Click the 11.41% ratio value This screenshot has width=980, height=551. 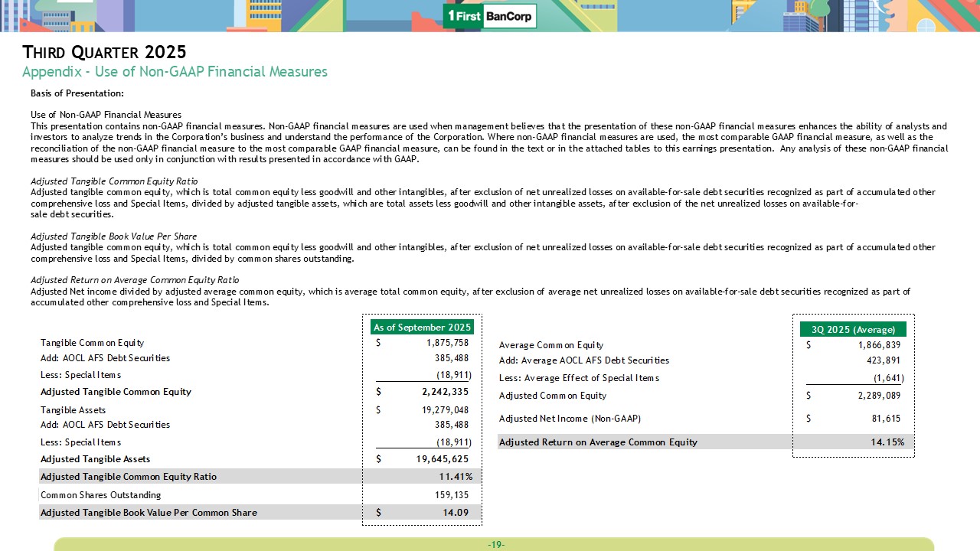coord(454,476)
